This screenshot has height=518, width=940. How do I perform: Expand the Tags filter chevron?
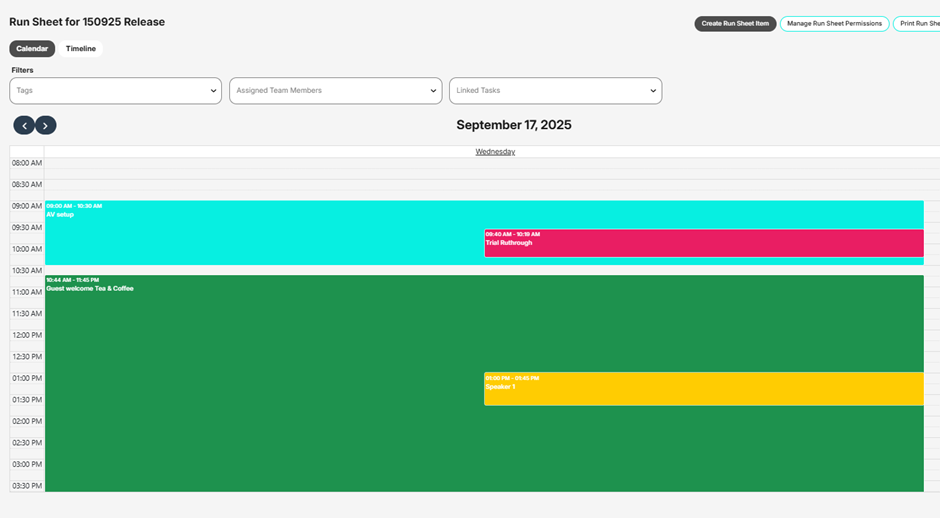(x=214, y=91)
